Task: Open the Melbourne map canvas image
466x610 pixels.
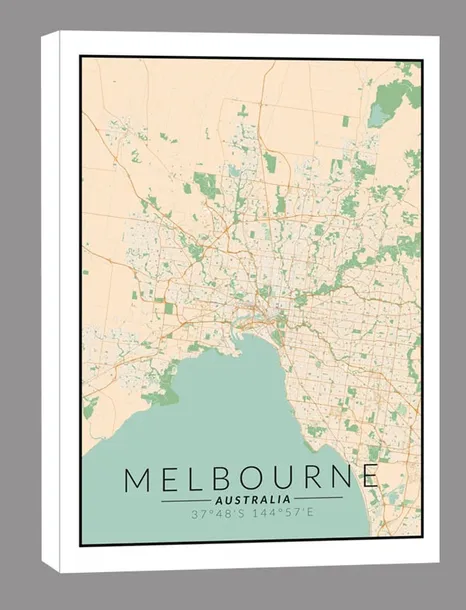Action: [x=241, y=302]
